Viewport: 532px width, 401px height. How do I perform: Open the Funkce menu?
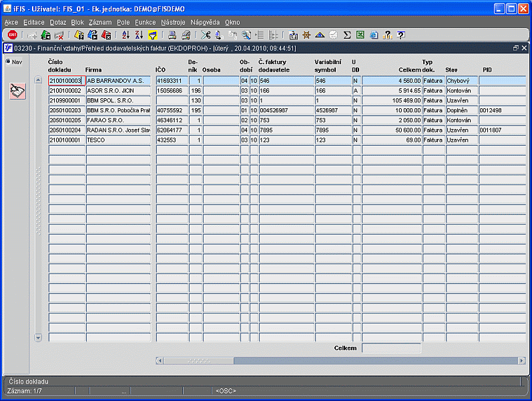[146, 23]
